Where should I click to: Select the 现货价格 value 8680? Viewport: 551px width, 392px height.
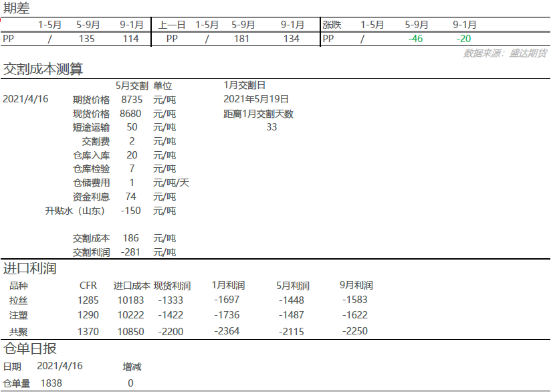pyautogui.click(x=131, y=114)
